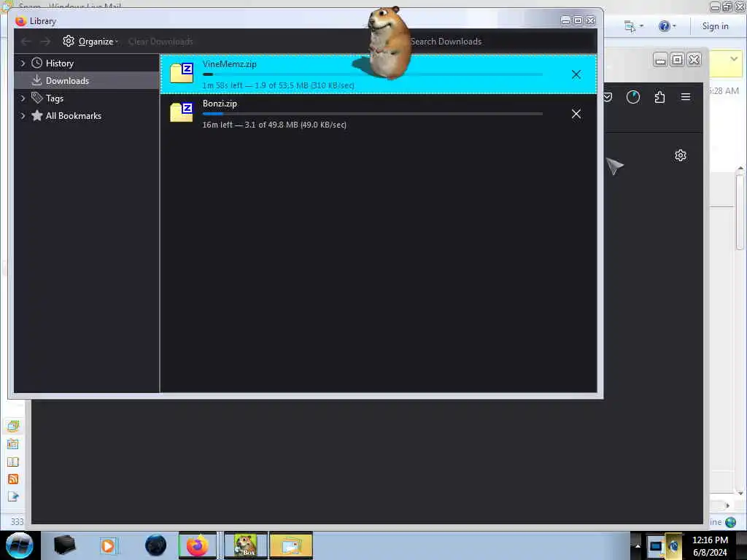Click the monitor icon in system tray

pos(656,545)
